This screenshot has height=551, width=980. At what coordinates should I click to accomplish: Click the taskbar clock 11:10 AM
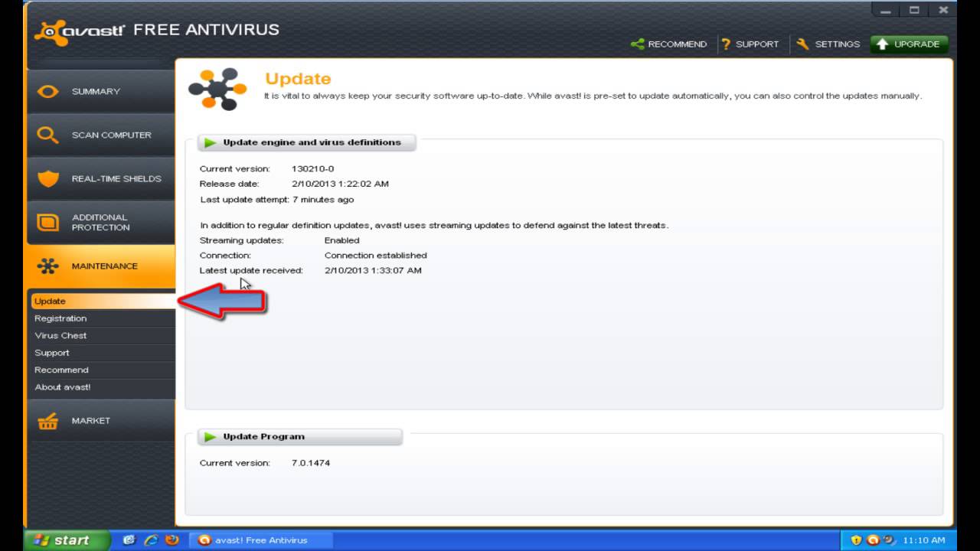[x=924, y=540]
